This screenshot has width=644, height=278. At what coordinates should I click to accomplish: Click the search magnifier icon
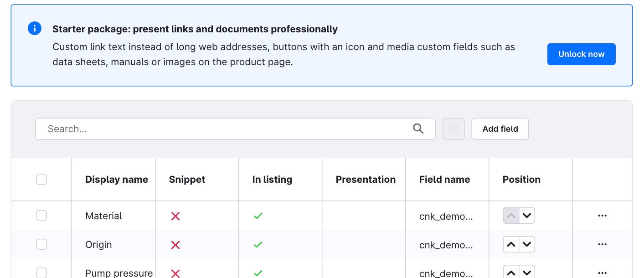tap(418, 129)
